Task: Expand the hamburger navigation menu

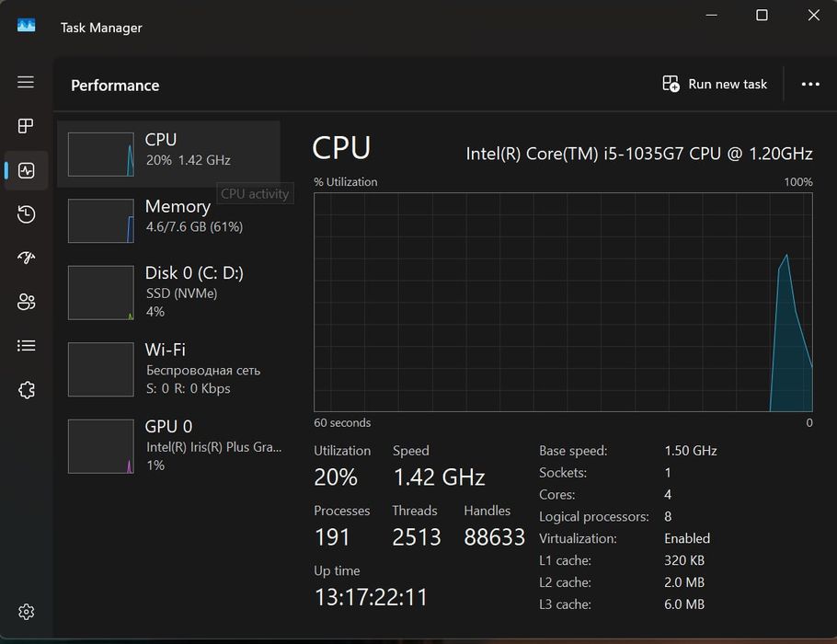Action: coord(26,82)
